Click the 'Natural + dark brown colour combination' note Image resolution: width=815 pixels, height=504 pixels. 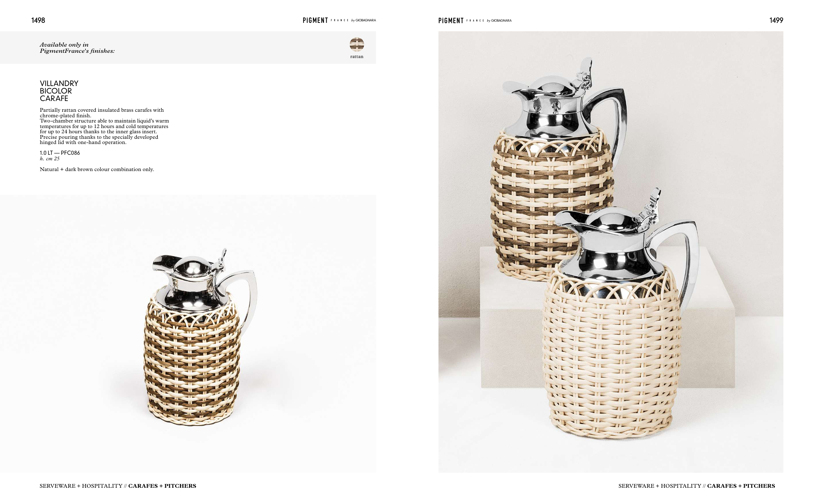97,169
